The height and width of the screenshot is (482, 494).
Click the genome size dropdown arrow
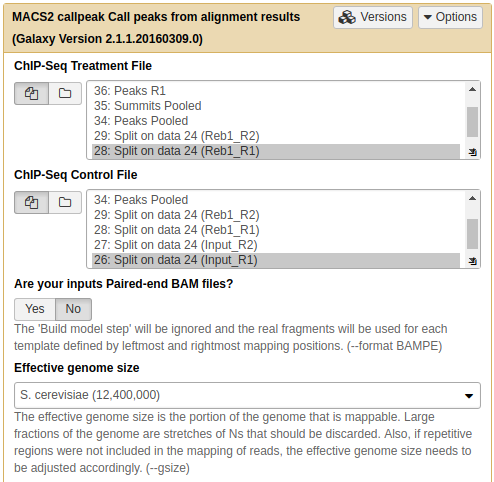click(469, 396)
